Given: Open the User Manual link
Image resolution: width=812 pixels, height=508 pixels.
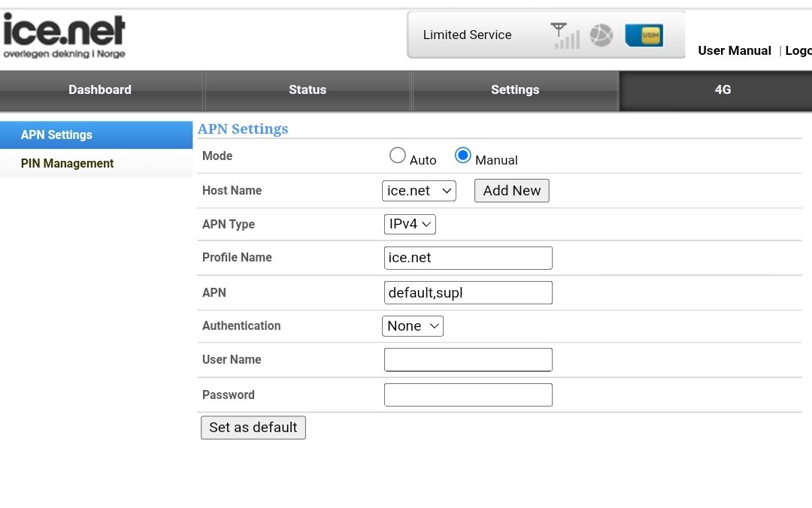Looking at the screenshot, I should click(735, 51).
